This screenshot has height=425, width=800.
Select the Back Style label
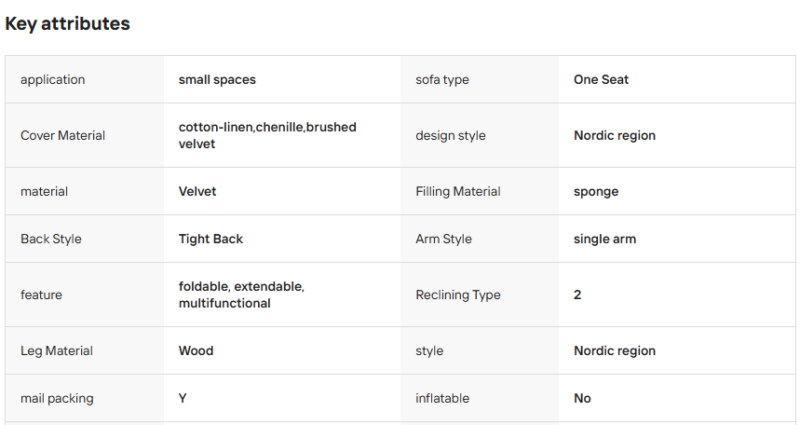click(51, 239)
